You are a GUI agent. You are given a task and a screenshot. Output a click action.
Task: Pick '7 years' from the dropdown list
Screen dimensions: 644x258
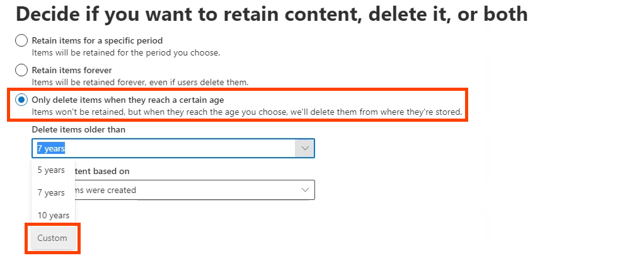pyautogui.click(x=51, y=192)
